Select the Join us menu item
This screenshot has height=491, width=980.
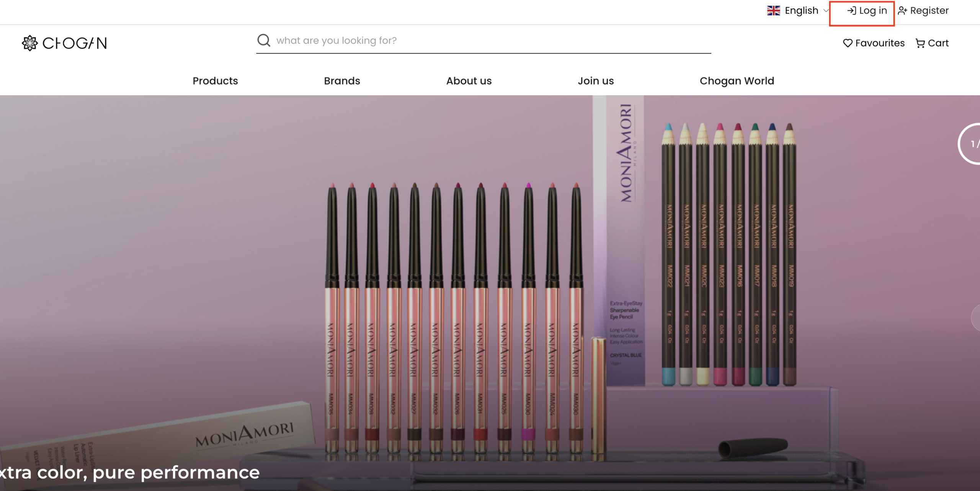pyautogui.click(x=596, y=81)
